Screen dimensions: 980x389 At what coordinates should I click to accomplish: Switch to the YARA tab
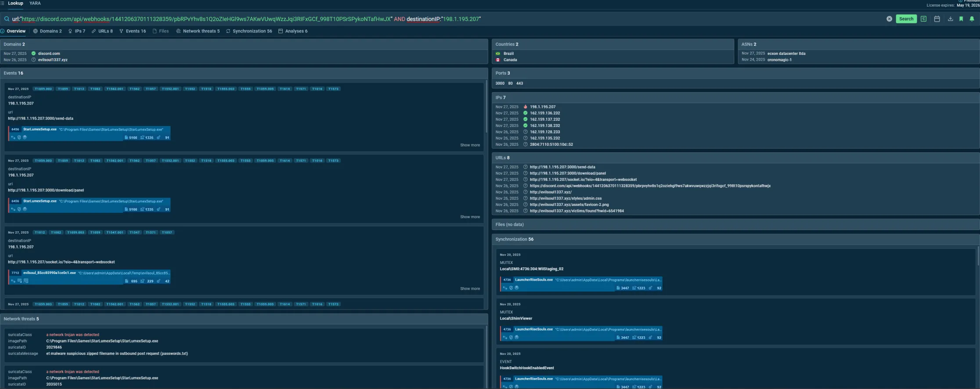(35, 3)
